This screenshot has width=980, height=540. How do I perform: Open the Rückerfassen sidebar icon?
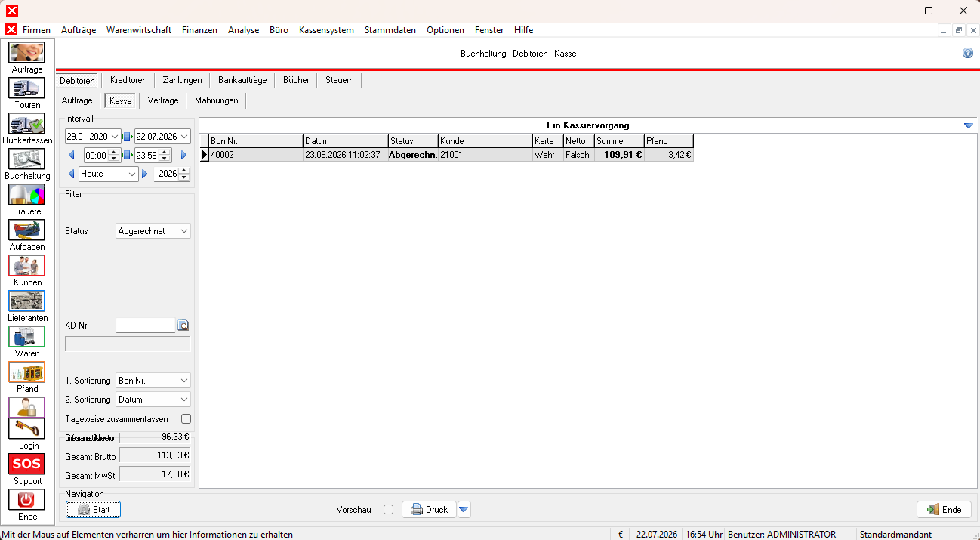click(26, 123)
